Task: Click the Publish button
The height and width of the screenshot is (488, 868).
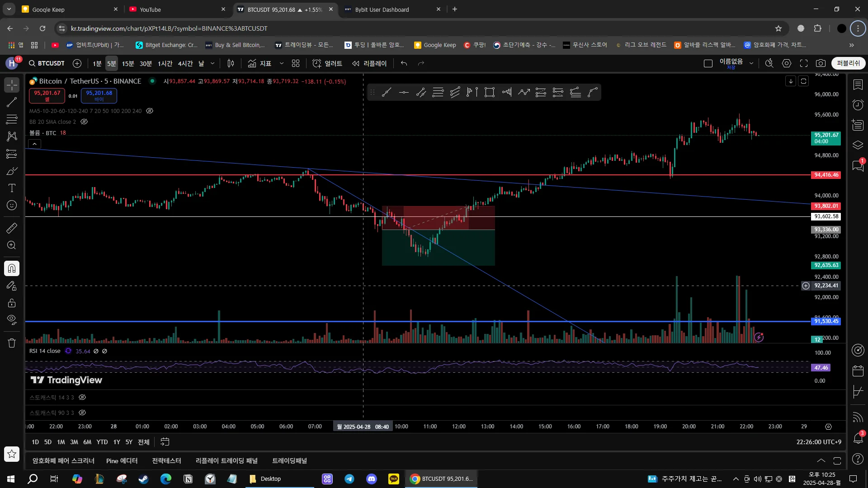Action: 848,63
